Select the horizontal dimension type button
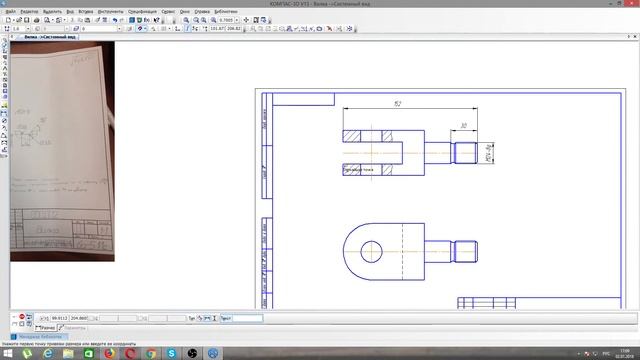Image resolution: width=640 pixels, height=360 pixels. (x=207, y=318)
